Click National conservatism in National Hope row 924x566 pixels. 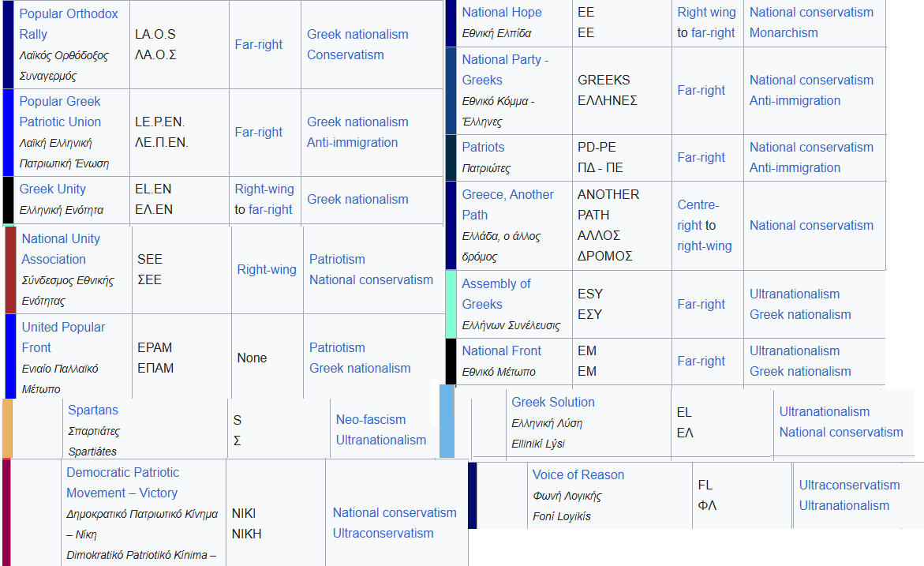coord(811,12)
